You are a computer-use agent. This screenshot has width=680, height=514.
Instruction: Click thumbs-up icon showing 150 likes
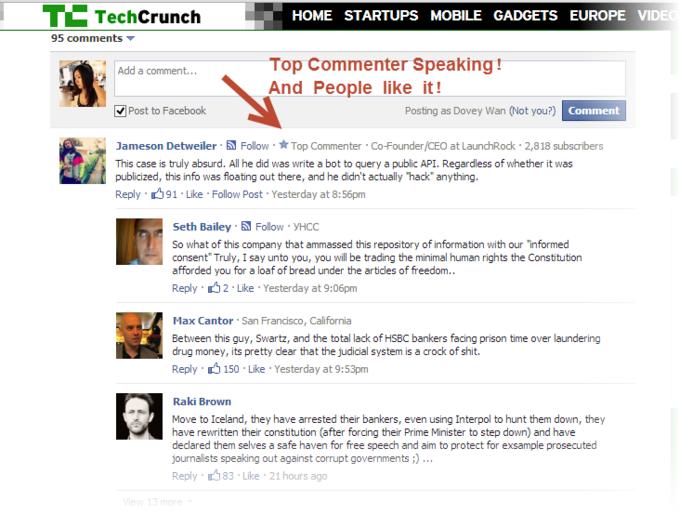pos(214,369)
